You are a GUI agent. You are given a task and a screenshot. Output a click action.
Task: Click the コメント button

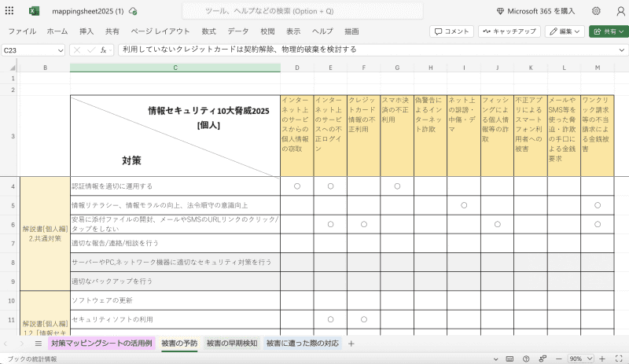click(451, 31)
